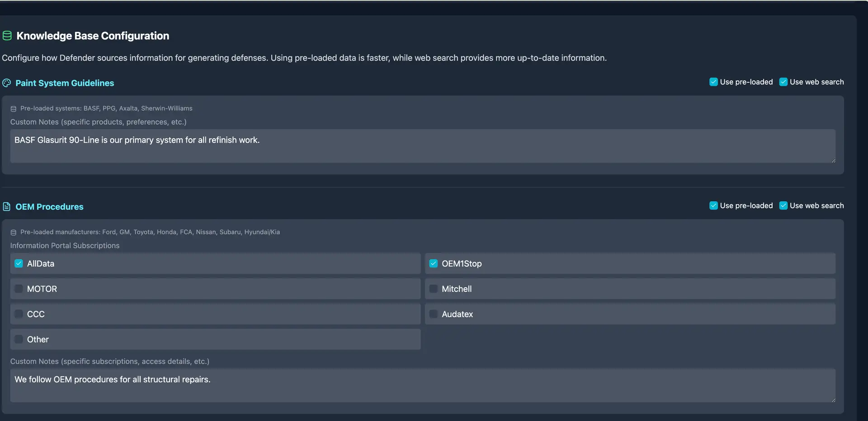Click the Paint System Guidelines heading

click(x=65, y=83)
